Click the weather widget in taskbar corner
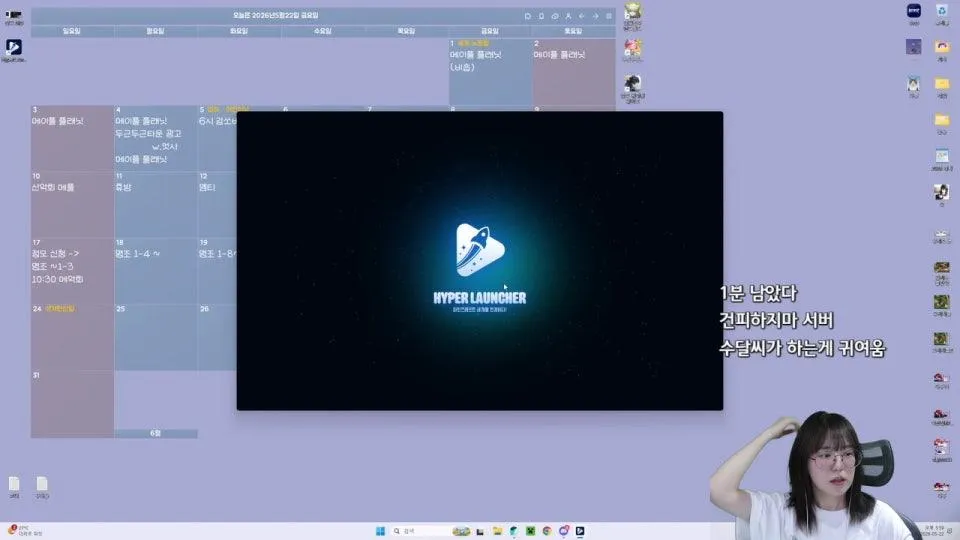960x540 pixels. pos(24,530)
